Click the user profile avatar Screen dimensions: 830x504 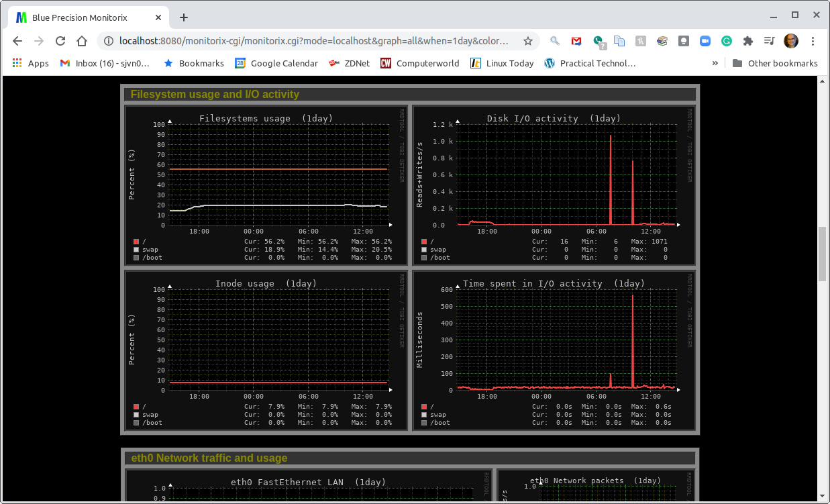pos(791,41)
